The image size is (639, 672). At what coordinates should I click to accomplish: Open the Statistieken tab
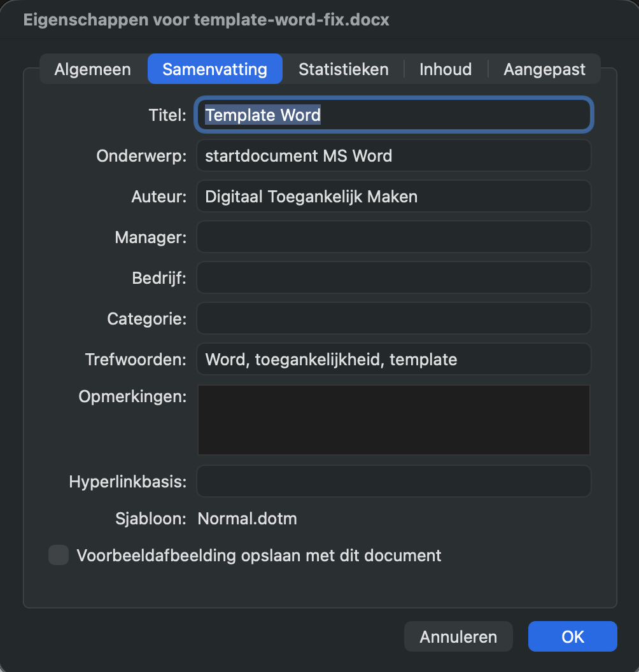pos(343,69)
